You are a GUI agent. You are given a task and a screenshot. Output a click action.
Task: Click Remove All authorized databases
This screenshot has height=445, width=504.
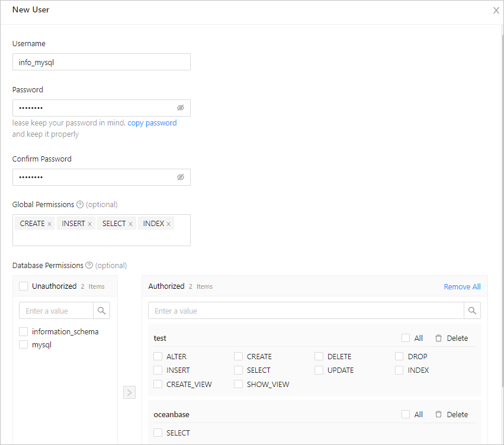pyautogui.click(x=462, y=286)
